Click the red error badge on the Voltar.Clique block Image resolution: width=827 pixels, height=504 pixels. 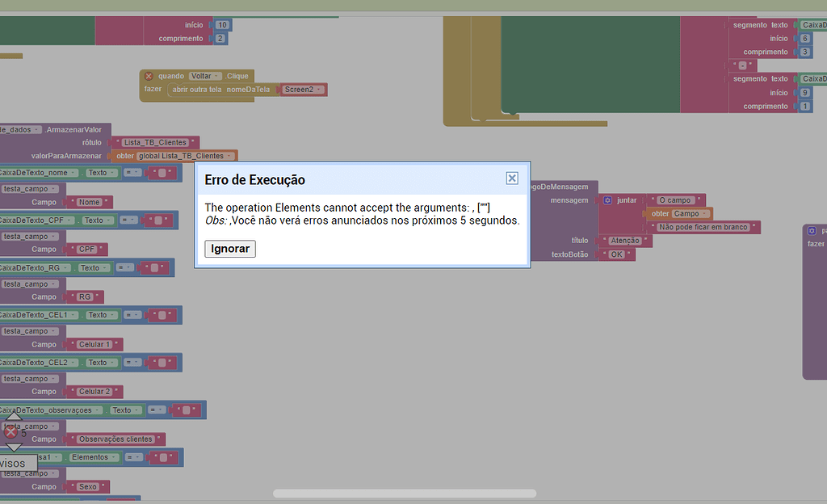pos(149,76)
